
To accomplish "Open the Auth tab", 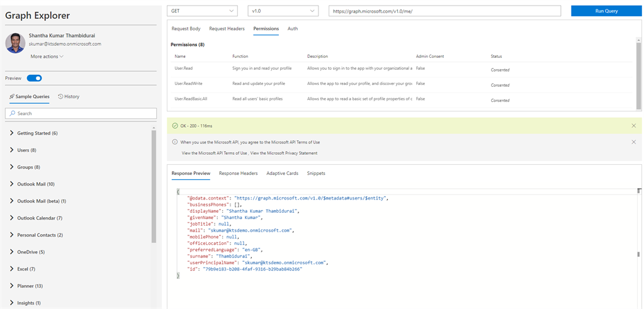I will point(293,29).
